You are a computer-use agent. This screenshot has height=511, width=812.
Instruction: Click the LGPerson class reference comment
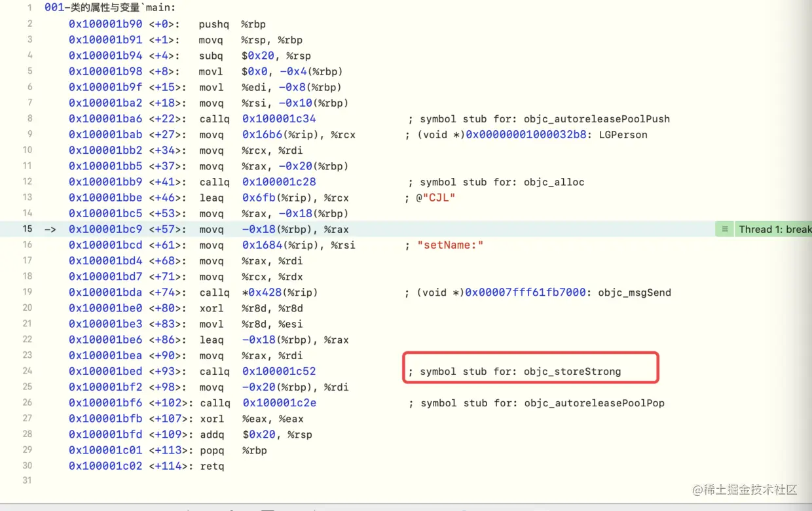[526, 135]
